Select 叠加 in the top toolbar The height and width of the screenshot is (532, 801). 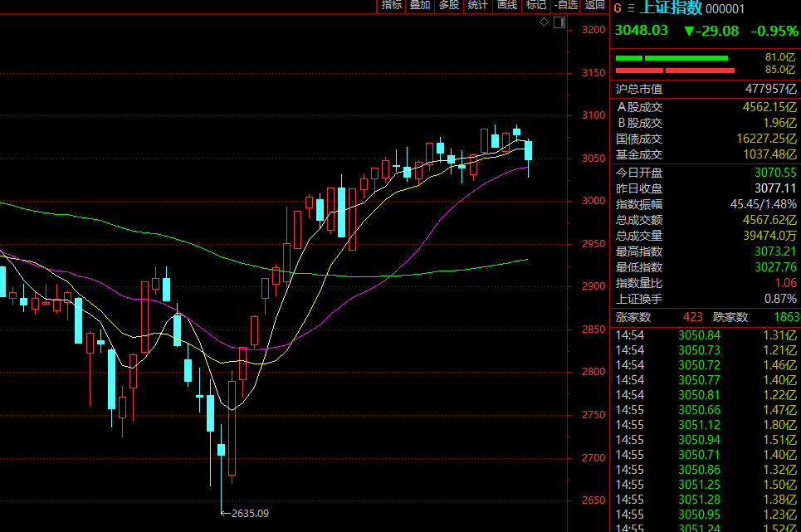coord(420,5)
